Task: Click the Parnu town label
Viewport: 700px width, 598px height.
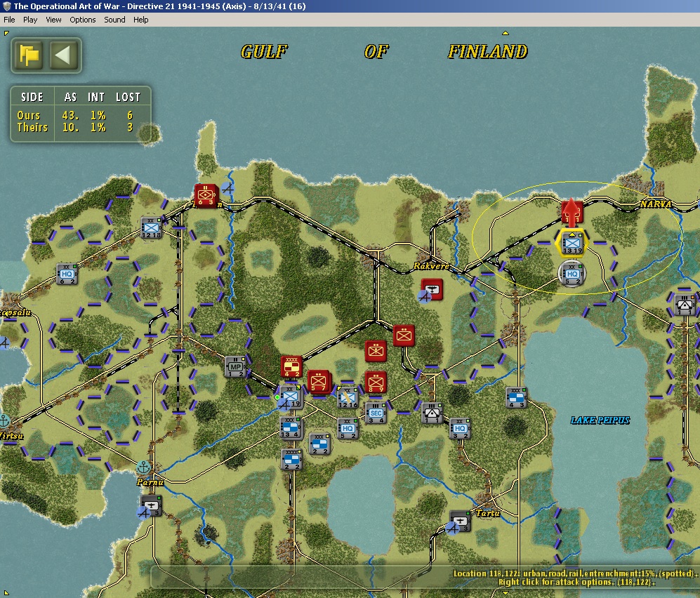Action: [x=150, y=482]
